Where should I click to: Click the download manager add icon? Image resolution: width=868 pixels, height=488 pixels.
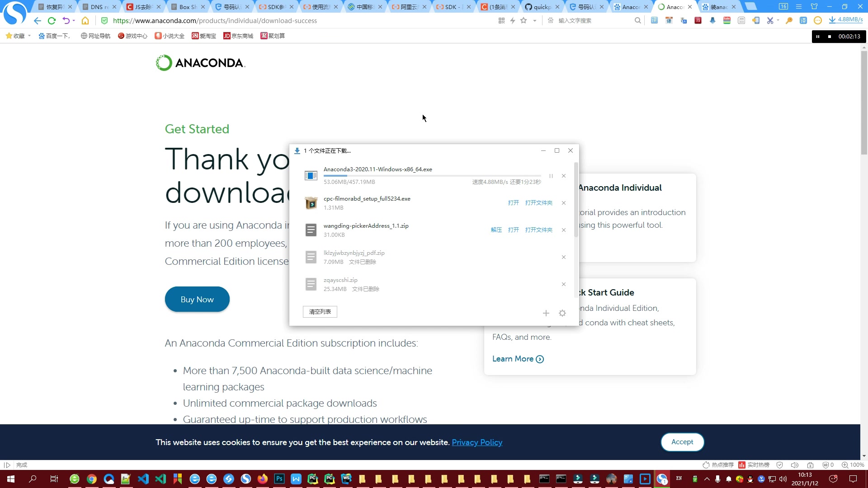coord(546,312)
